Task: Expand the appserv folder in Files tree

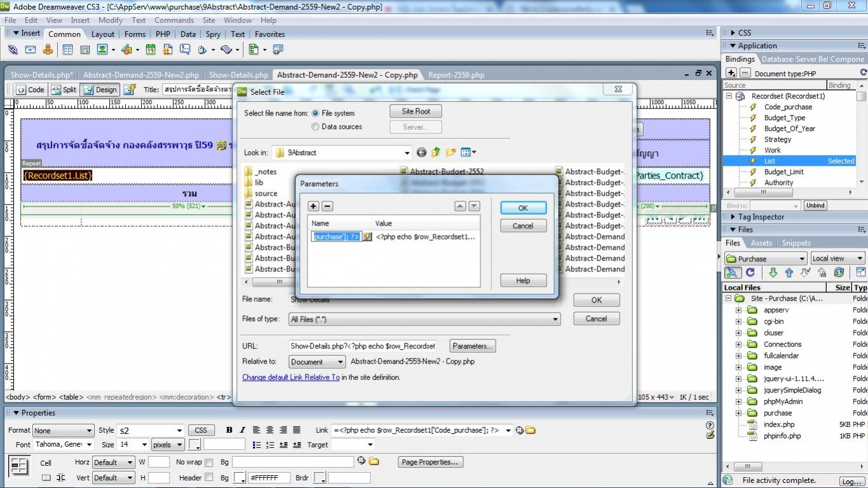Action: point(738,310)
